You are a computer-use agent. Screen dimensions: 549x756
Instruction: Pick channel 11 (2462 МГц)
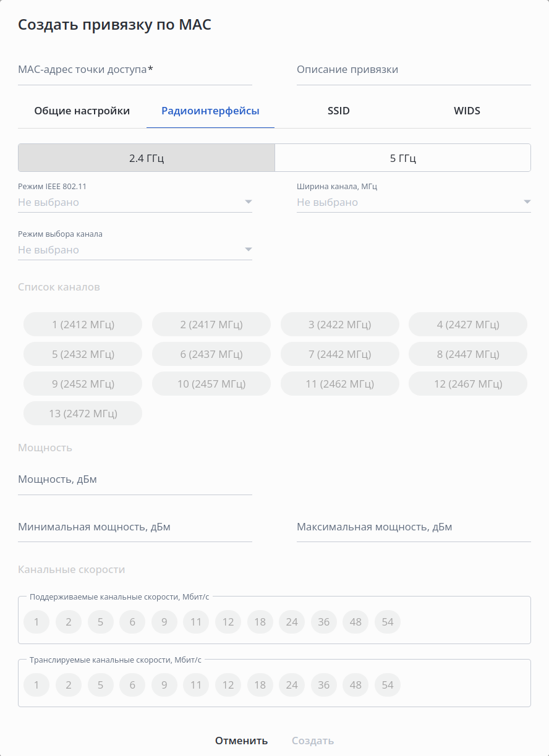pyautogui.click(x=339, y=384)
